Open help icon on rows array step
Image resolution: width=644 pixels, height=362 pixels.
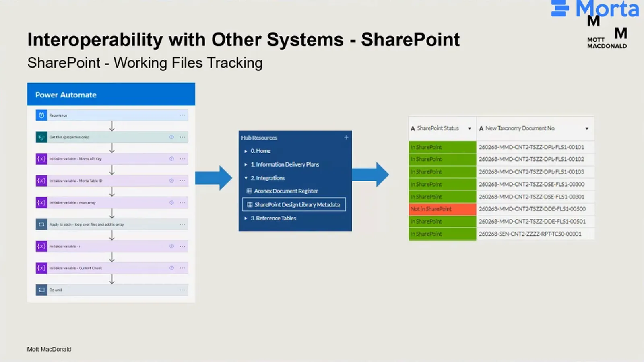click(x=171, y=203)
